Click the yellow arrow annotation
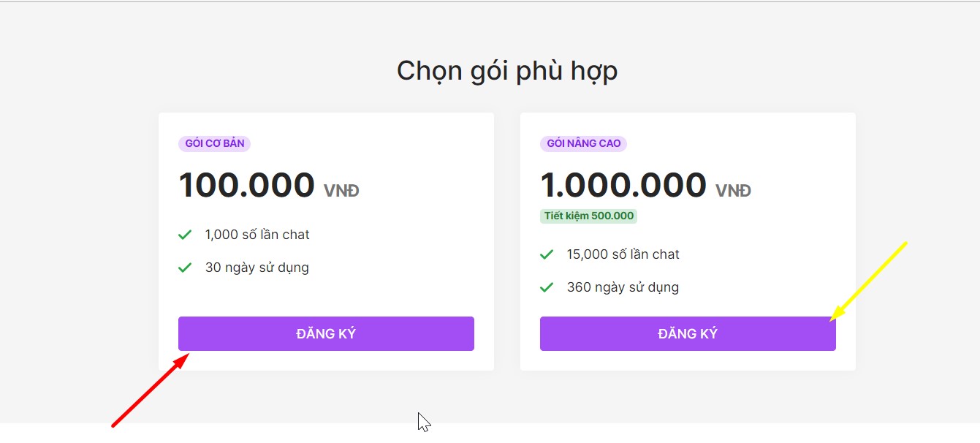The height and width of the screenshot is (443, 980). coord(870,280)
